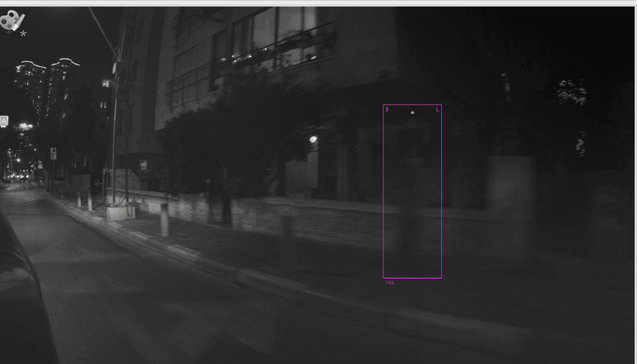Select the magenta annotation box labeled 3
Viewport: 637px width, 364px height.
click(x=412, y=191)
